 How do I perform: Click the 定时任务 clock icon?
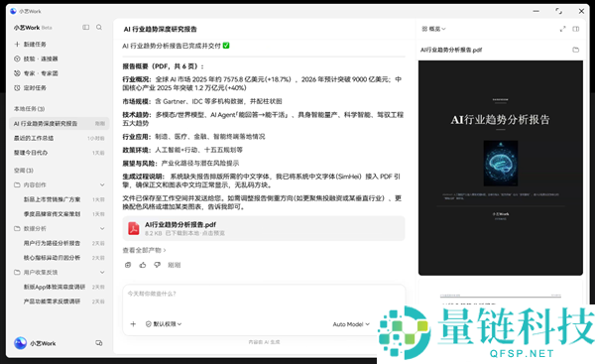click(x=17, y=88)
